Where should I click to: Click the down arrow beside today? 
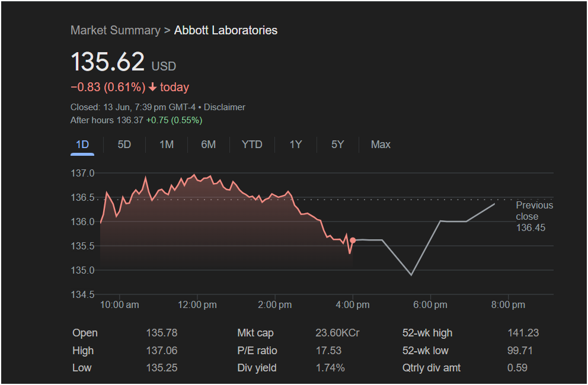pos(152,87)
